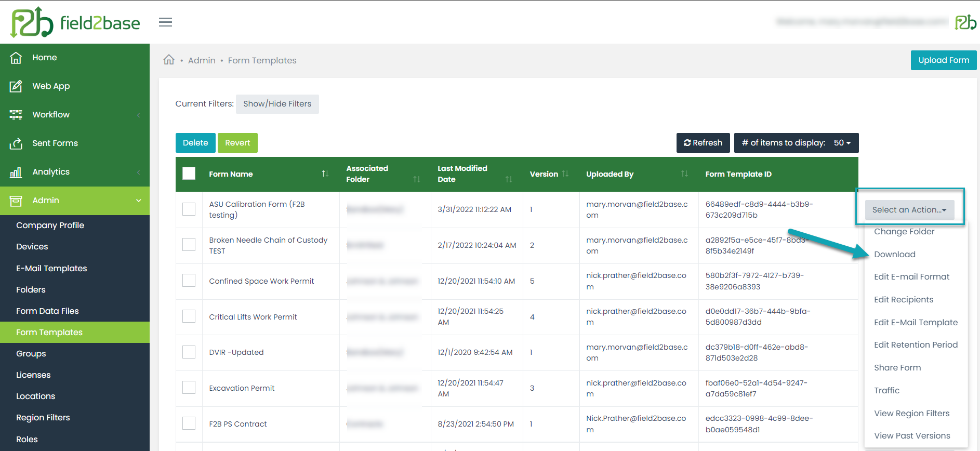Click the DVIR -Updated form name

click(236, 352)
